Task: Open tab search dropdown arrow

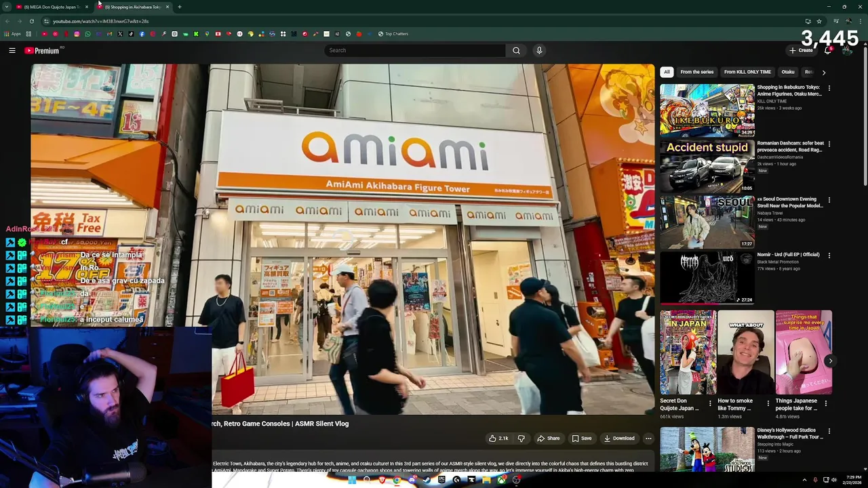Action: point(7,7)
